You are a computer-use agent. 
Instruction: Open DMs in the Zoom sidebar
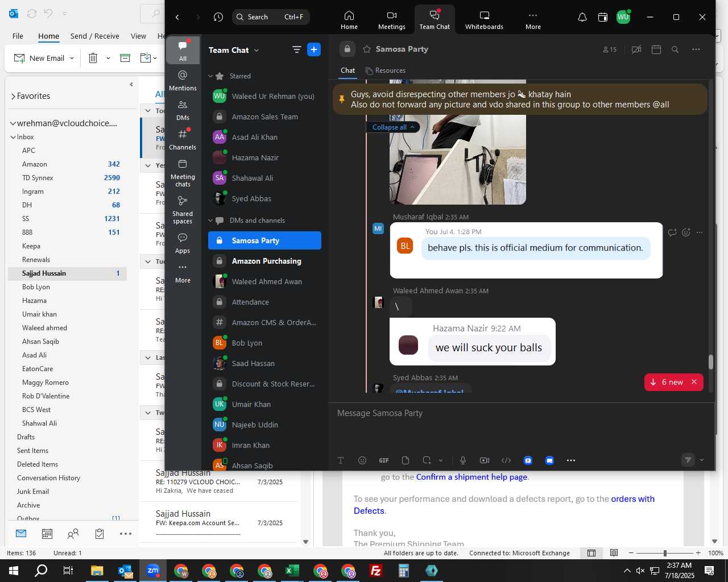pyautogui.click(x=183, y=110)
